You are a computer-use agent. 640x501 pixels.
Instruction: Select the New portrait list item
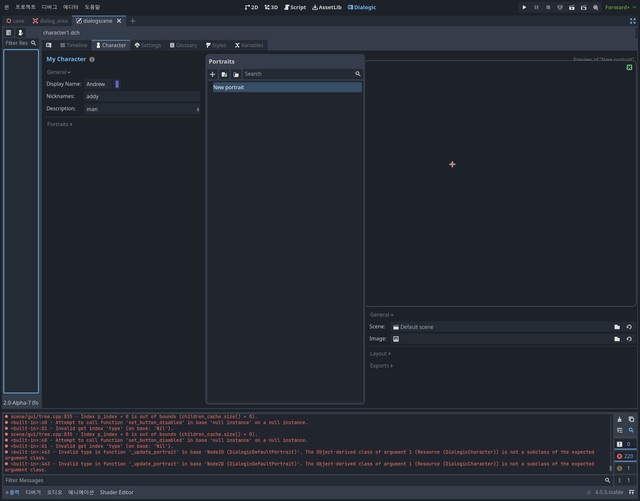(287, 87)
